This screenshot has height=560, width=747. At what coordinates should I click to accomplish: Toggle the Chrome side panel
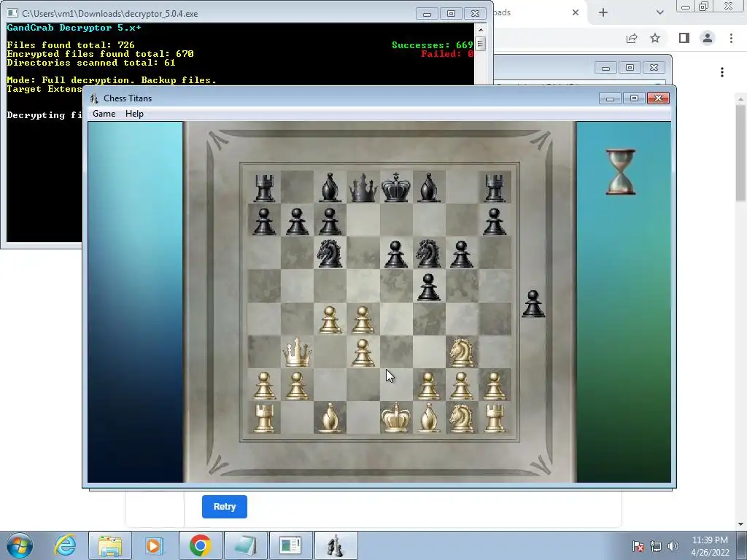tap(684, 38)
